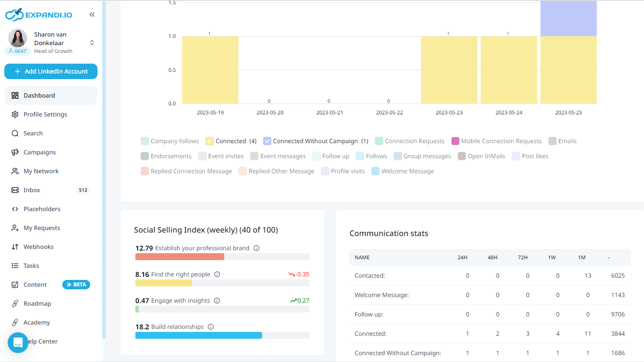Click the Content edit icon
The image size is (644, 362).
[15, 285]
